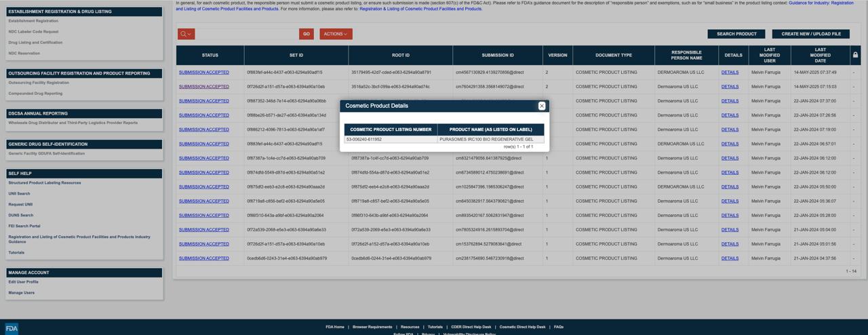
Task: Sort by Last Modified User column header
Action: tap(770, 55)
